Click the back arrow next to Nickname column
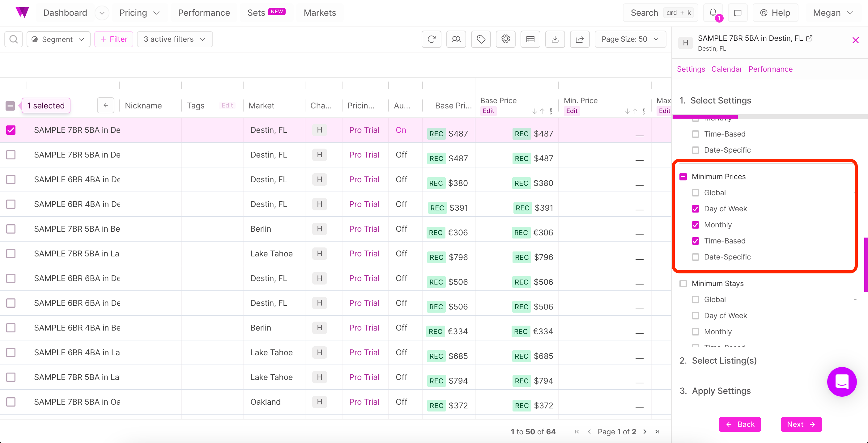Image resolution: width=868 pixels, height=443 pixels. click(x=105, y=105)
